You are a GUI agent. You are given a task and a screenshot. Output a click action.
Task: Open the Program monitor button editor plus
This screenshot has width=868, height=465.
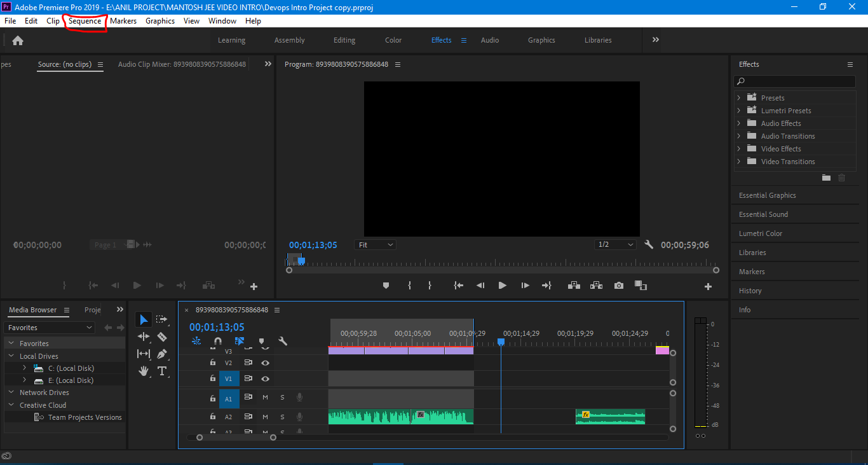click(x=708, y=287)
